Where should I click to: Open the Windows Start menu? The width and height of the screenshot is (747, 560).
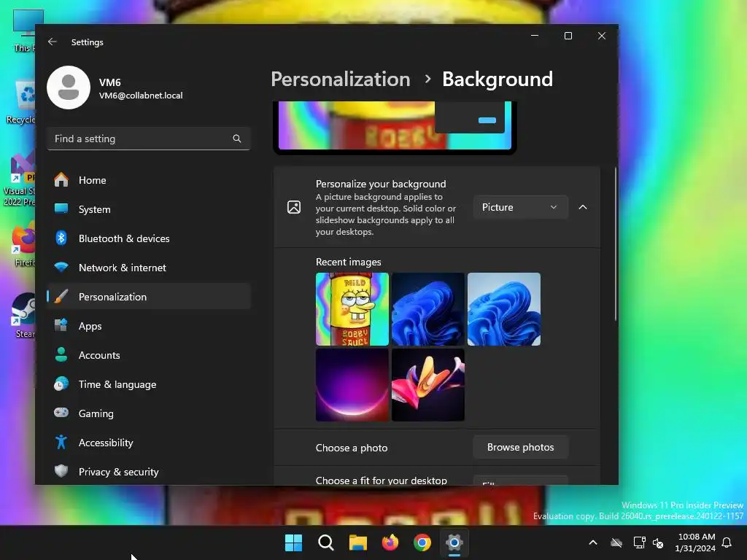(x=293, y=542)
